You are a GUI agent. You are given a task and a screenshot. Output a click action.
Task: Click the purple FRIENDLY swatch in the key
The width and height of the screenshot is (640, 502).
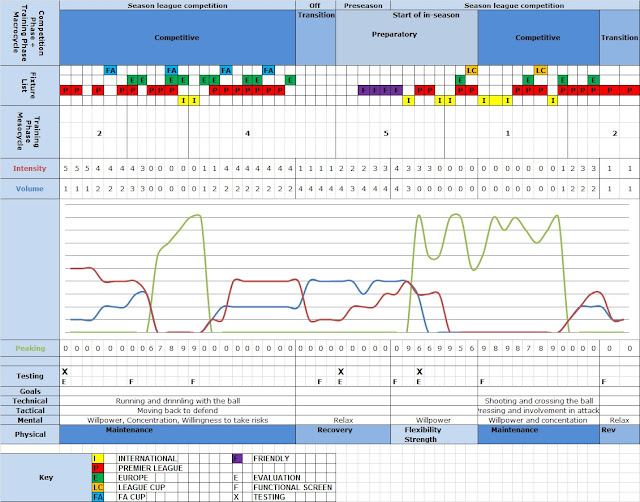point(237,458)
